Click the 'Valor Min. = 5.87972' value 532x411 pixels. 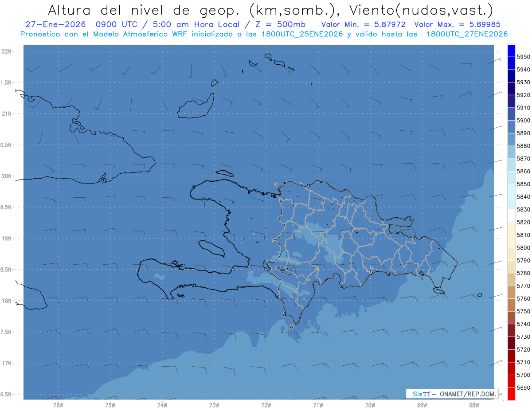364,24
